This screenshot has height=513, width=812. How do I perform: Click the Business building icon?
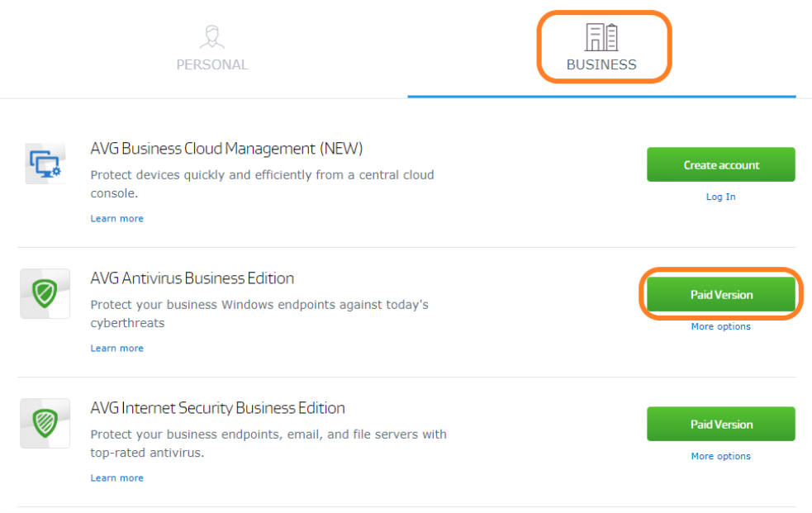tap(602, 36)
